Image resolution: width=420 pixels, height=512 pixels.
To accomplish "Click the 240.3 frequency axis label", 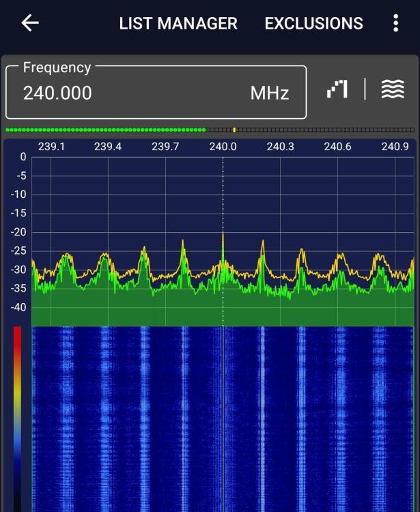I will [280, 147].
